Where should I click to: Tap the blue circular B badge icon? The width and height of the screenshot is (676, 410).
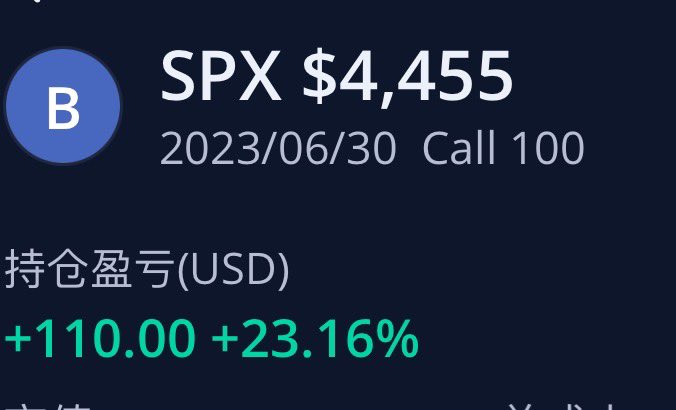tap(63, 107)
